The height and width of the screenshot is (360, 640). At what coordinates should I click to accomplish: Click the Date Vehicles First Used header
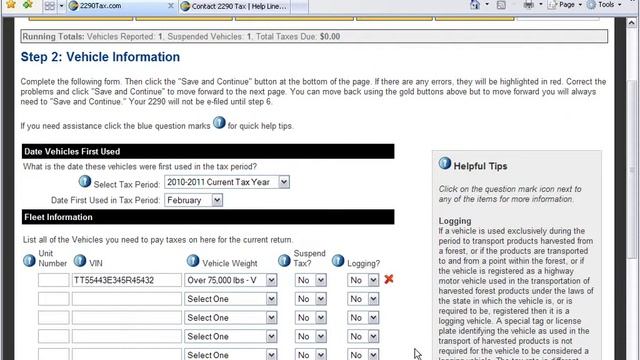click(x=208, y=151)
